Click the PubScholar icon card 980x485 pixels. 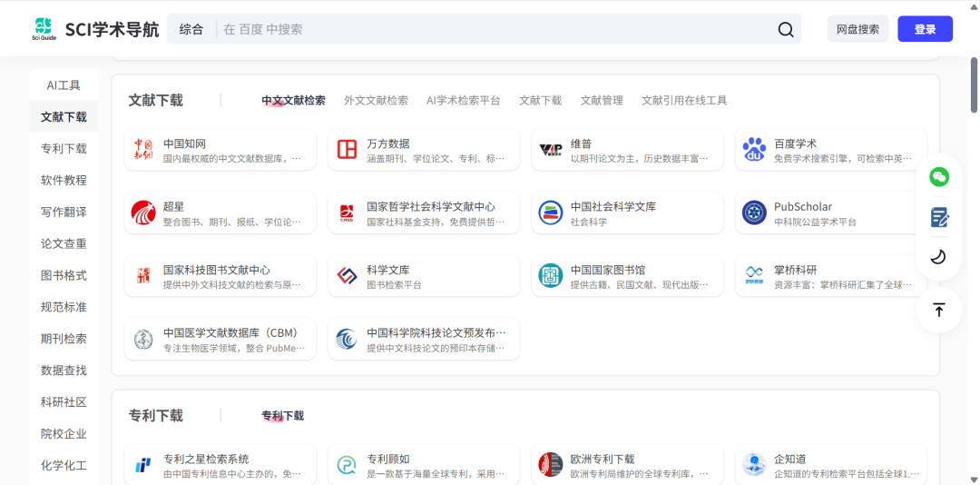830,213
